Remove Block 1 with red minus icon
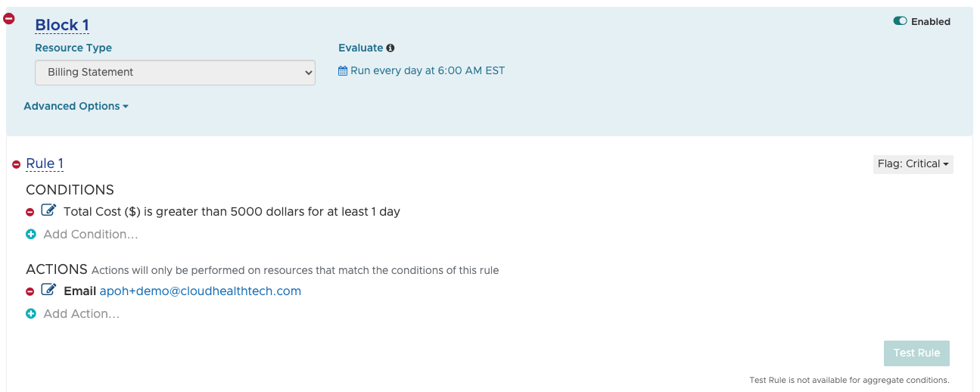Screen dimensions: 980x392 pyautogui.click(x=9, y=18)
